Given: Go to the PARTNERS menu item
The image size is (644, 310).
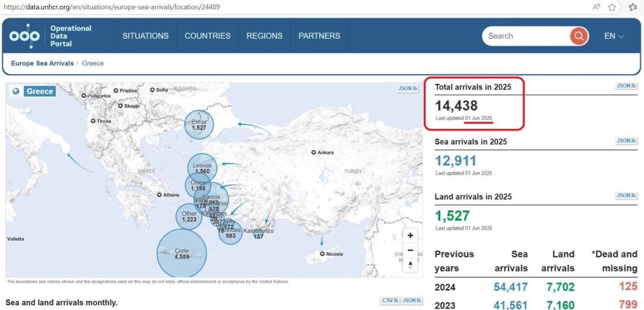Looking at the screenshot, I should coord(319,36).
